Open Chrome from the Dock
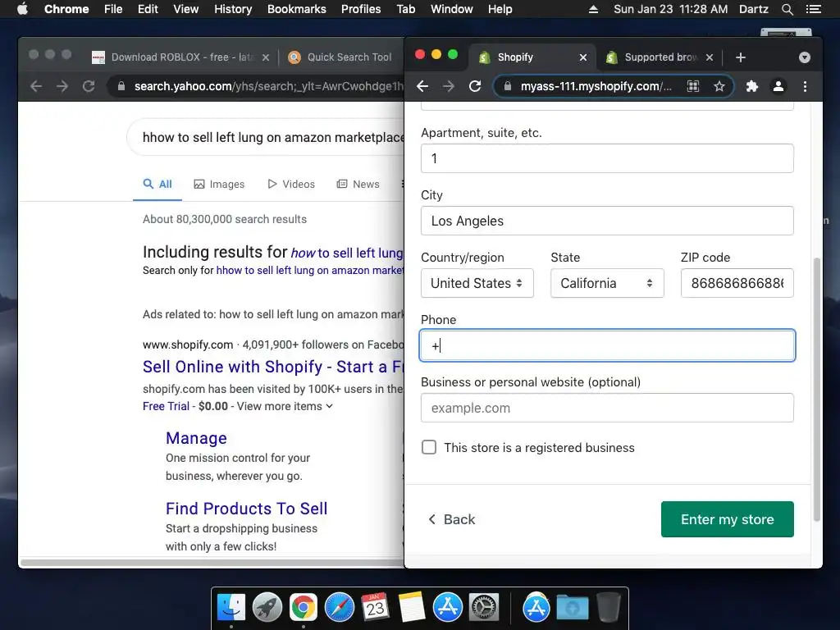840x630 pixels. (304, 608)
